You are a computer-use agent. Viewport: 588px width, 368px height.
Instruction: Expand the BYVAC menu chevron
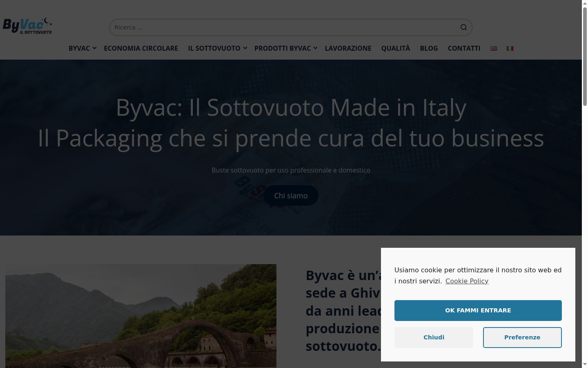[94, 48]
